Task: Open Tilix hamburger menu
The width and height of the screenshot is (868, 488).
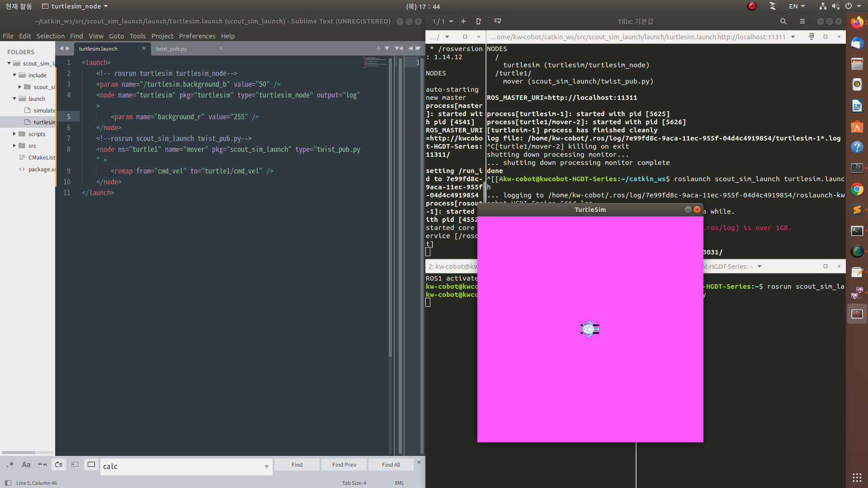Action: pos(802,21)
